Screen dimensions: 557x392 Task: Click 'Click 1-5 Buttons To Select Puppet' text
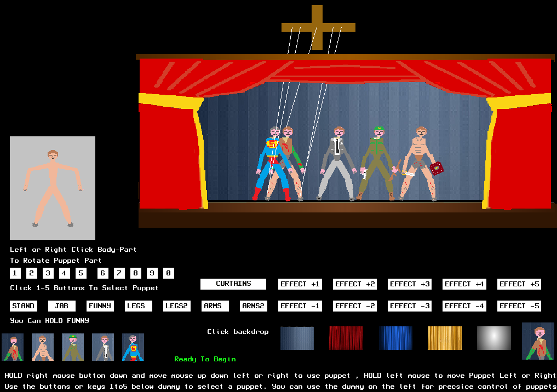84,288
